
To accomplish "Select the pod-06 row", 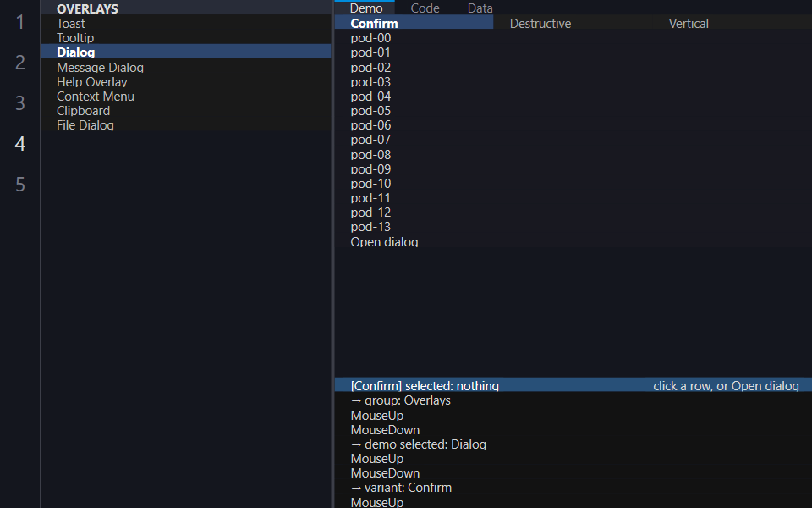I will point(573,125).
